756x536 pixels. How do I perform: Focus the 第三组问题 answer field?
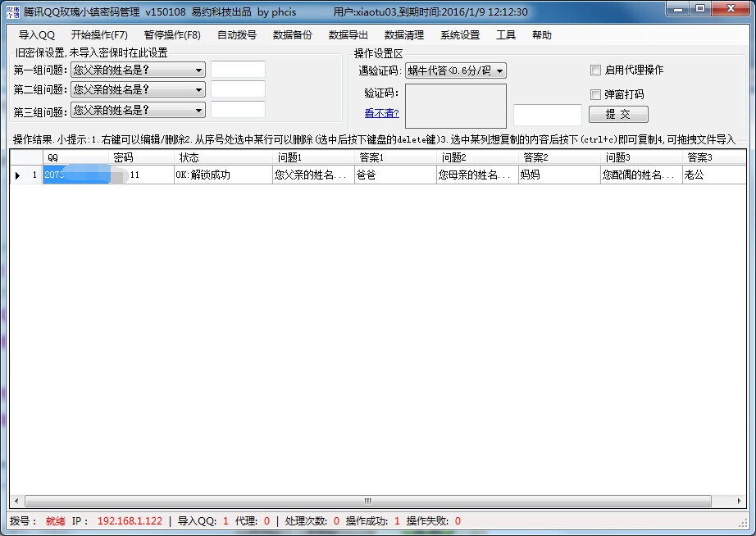coord(238,110)
